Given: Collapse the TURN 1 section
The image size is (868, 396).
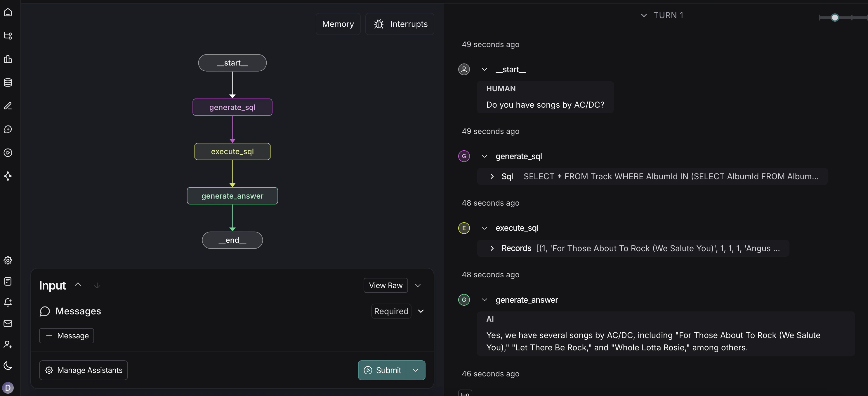Looking at the screenshot, I should coord(645,15).
